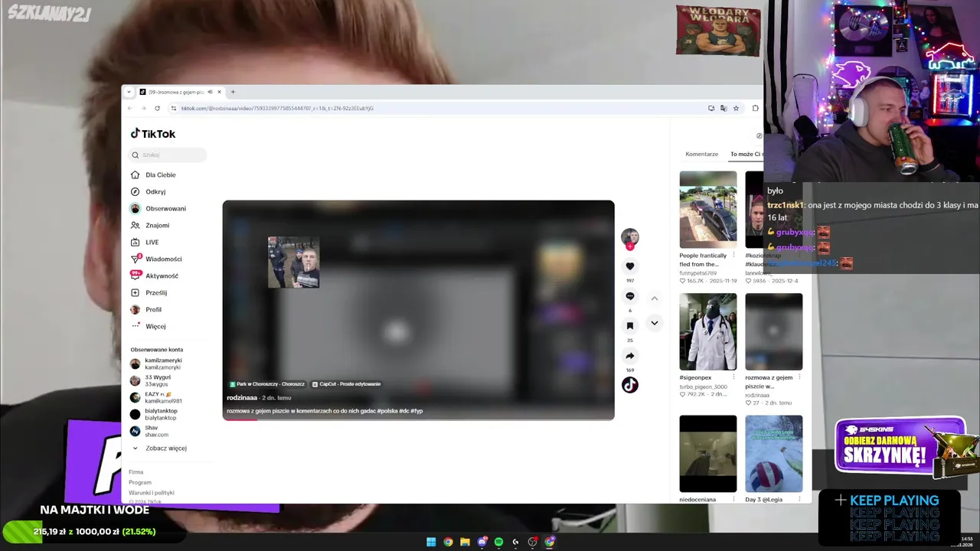
Task: Share the video with the arrow icon
Action: tap(630, 356)
